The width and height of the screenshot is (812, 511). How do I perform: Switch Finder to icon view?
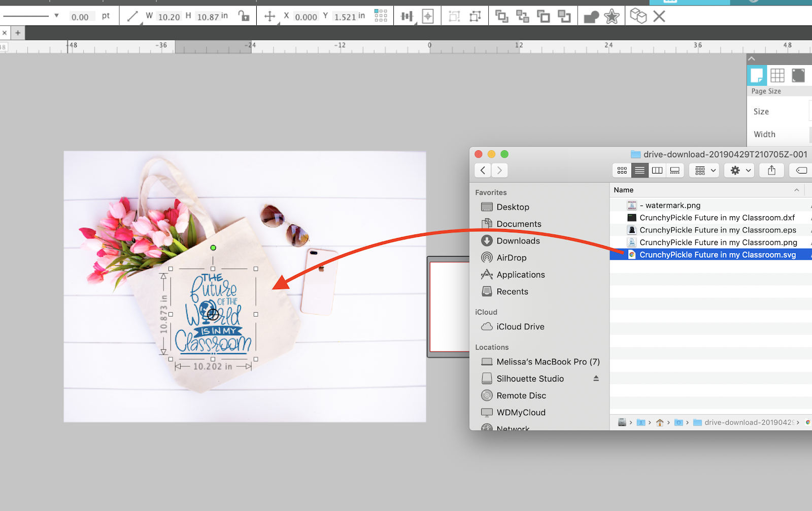coord(622,171)
